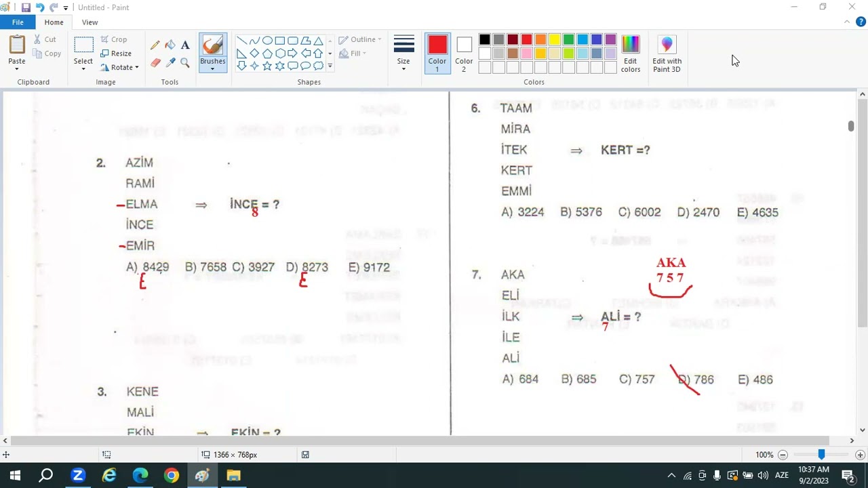Choose the Right triangle shape
The image size is (868, 488).
click(241, 54)
